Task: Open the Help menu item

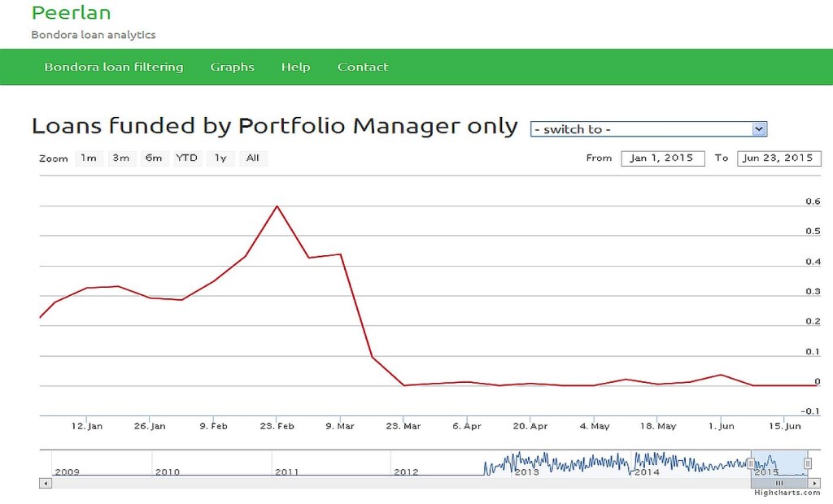Action: tap(295, 67)
